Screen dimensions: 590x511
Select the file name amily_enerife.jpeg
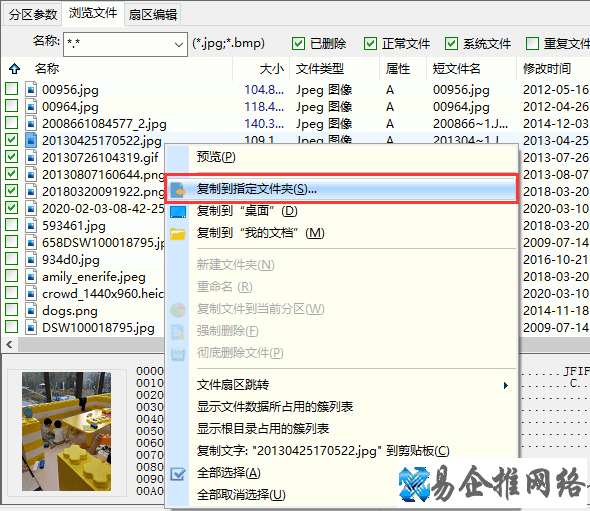pos(94,277)
